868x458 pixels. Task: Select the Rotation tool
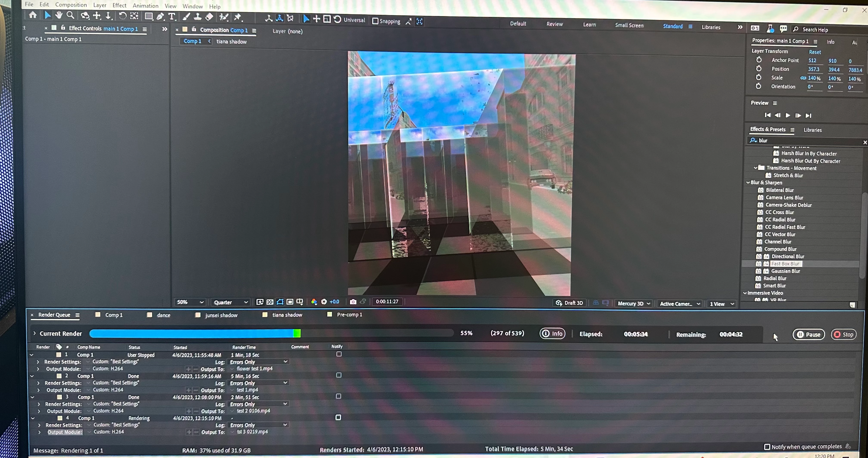tap(123, 16)
